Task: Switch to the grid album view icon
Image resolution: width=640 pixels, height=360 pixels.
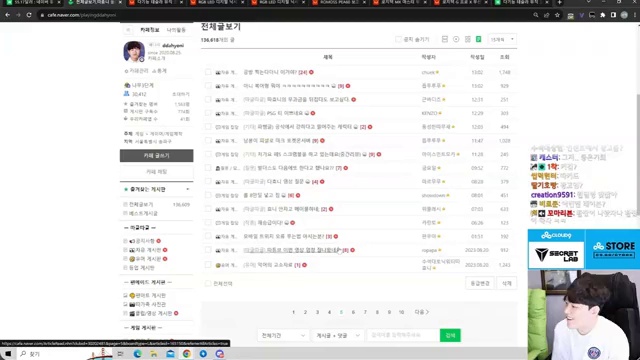Action: tap(468, 39)
